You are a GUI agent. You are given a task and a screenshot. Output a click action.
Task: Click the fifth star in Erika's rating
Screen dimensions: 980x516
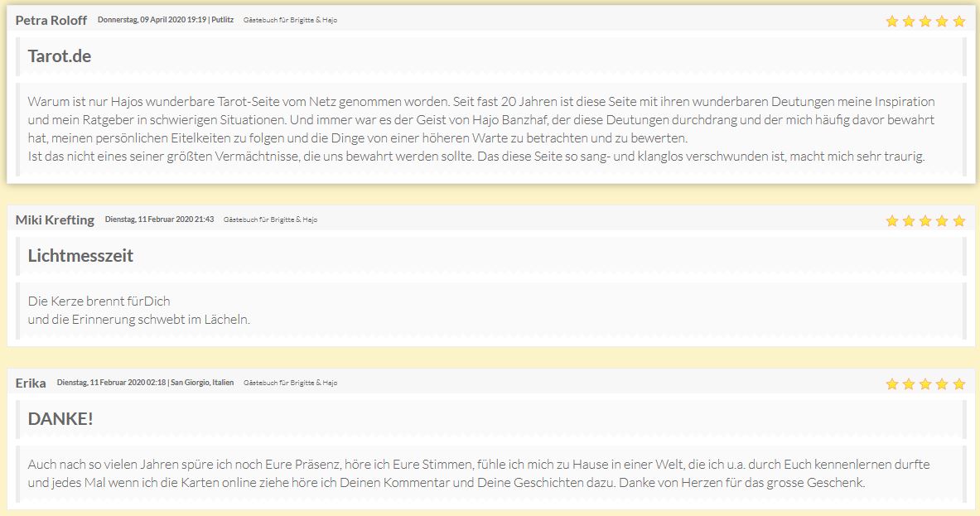[x=959, y=383]
